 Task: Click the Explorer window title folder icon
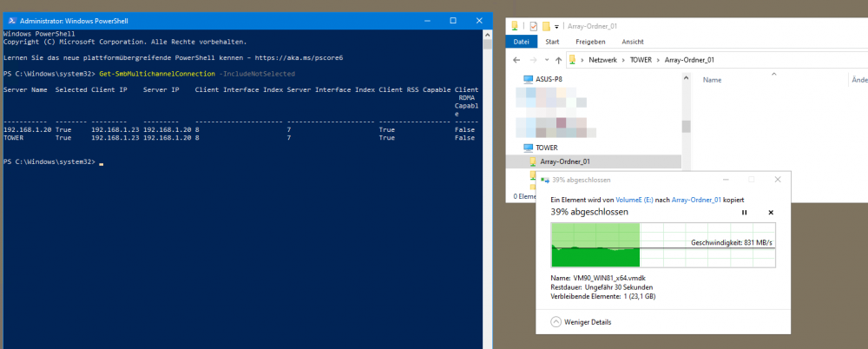(x=515, y=26)
